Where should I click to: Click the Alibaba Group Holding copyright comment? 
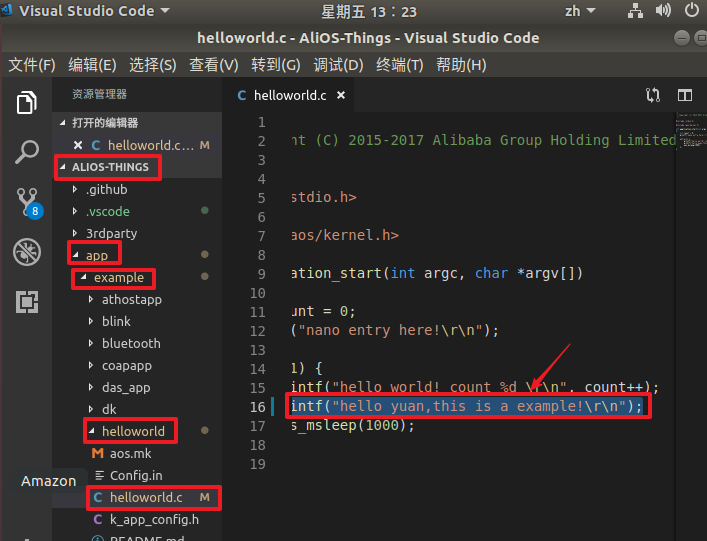click(x=483, y=141)
